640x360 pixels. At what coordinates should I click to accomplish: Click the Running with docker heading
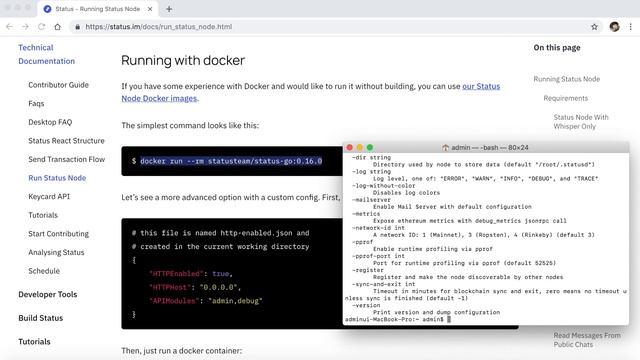(183, 60)
